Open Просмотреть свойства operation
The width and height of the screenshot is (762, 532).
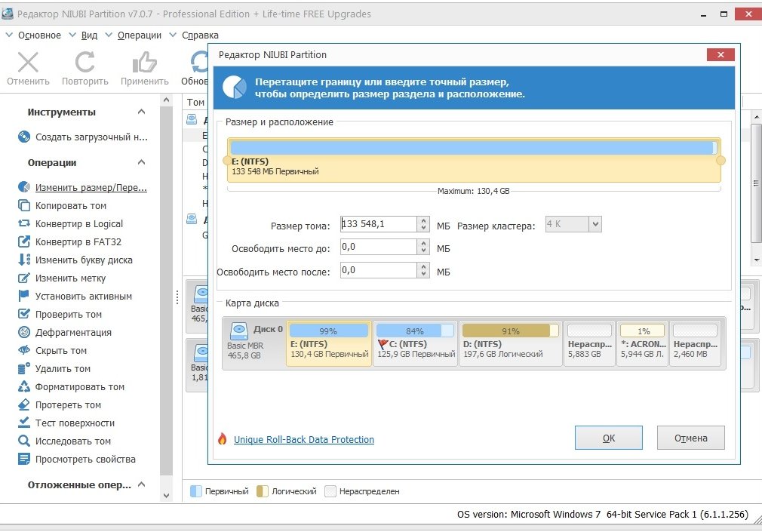(77, 459)
